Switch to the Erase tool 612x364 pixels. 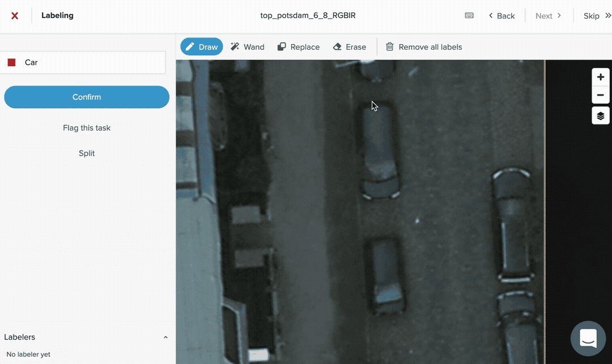[x=349, y=47]
